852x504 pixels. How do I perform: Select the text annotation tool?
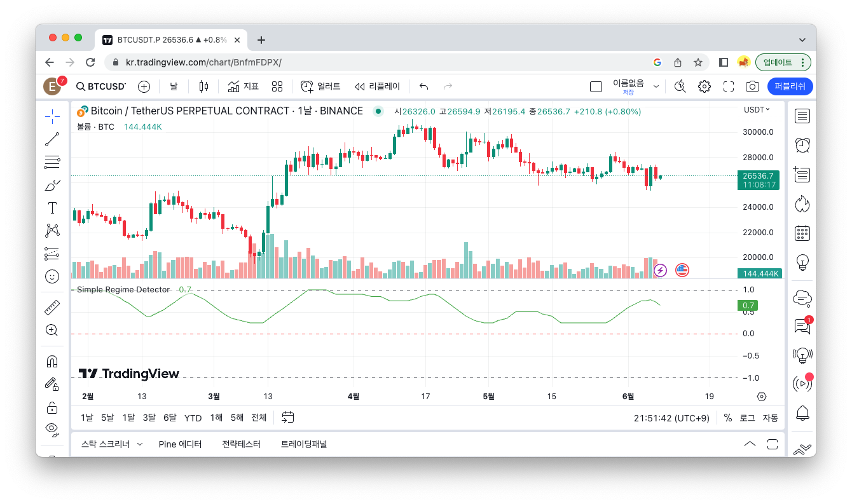(52, 208)
